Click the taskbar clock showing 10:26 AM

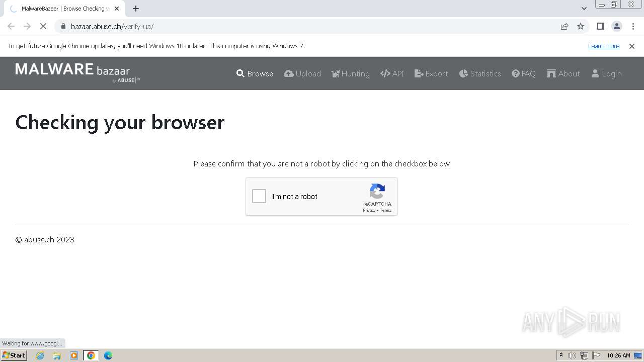click(618, 355)
